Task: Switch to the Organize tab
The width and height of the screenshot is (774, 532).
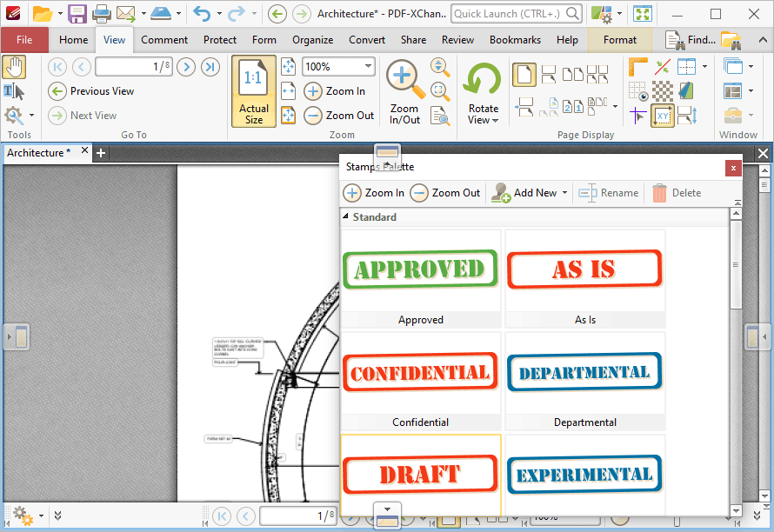Action: (x=312, y=40)
